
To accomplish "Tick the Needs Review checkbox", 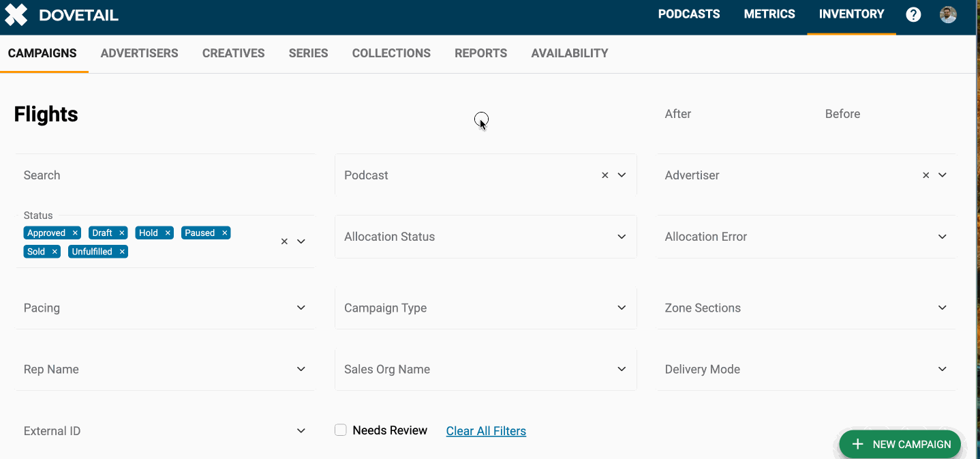I will click(x=341, y=430).
